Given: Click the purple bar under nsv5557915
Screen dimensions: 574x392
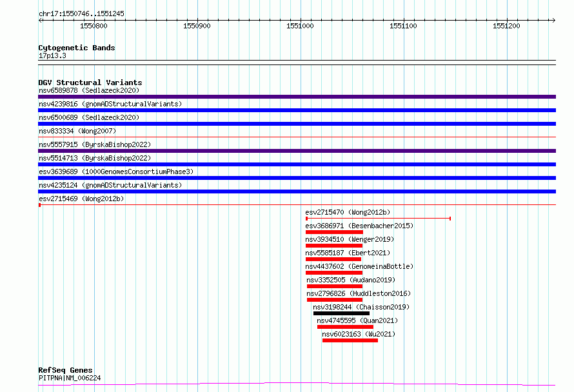Looking at the screenshot, I should [297, 151].
